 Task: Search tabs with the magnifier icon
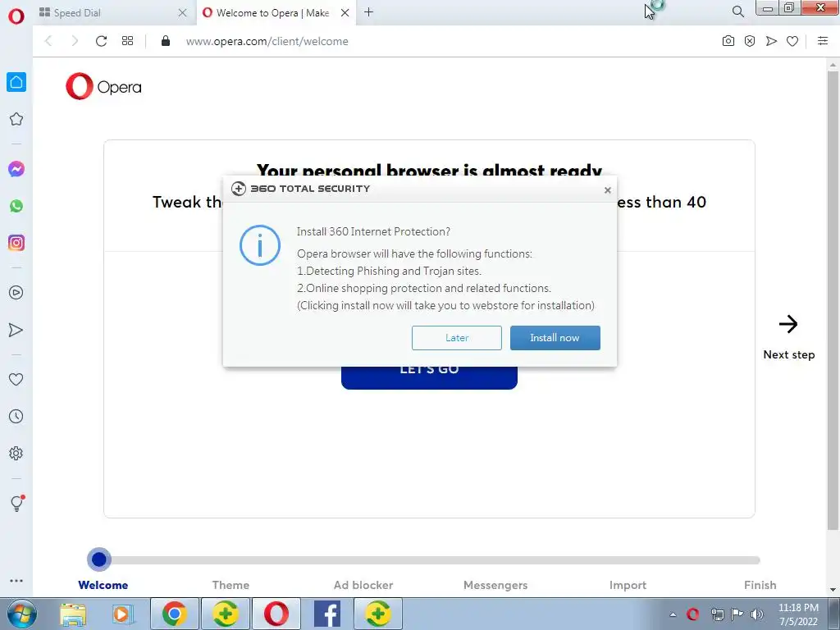pyautogui.click(x=737, y=11)
